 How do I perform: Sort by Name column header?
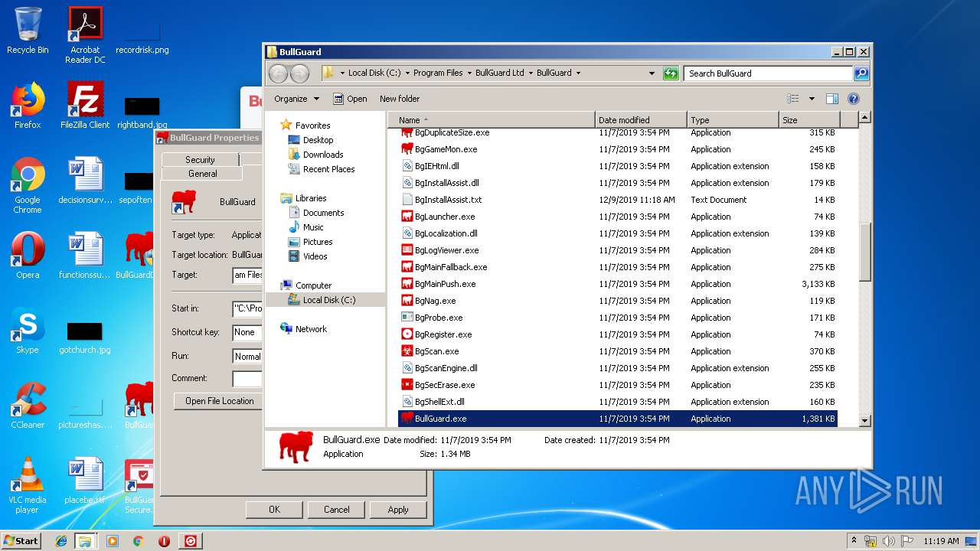491,120
